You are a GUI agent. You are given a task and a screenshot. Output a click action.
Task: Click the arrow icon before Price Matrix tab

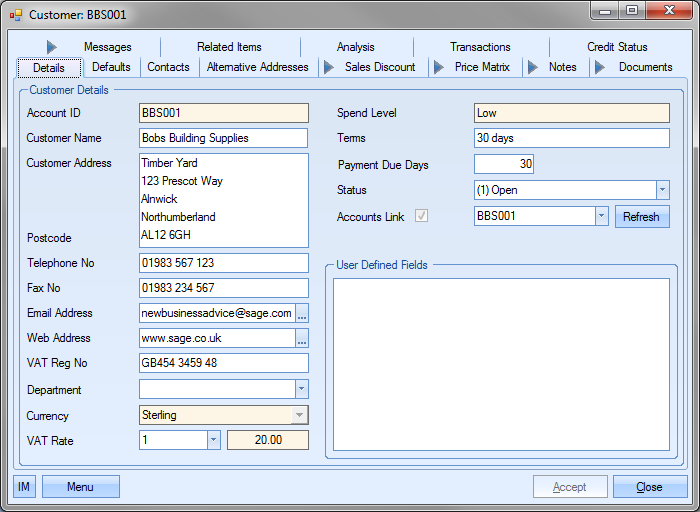[x=438, y=67]
